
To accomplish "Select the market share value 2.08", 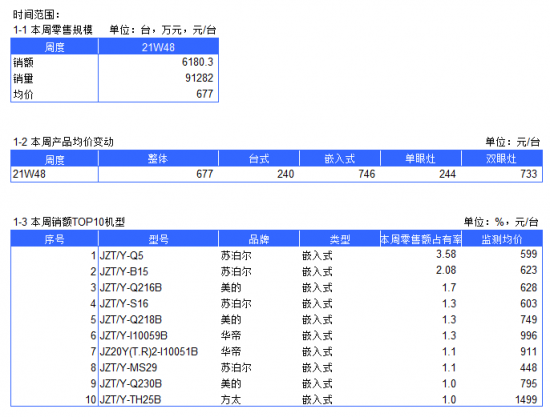I will pyautogui.click(x=446, y=270).
